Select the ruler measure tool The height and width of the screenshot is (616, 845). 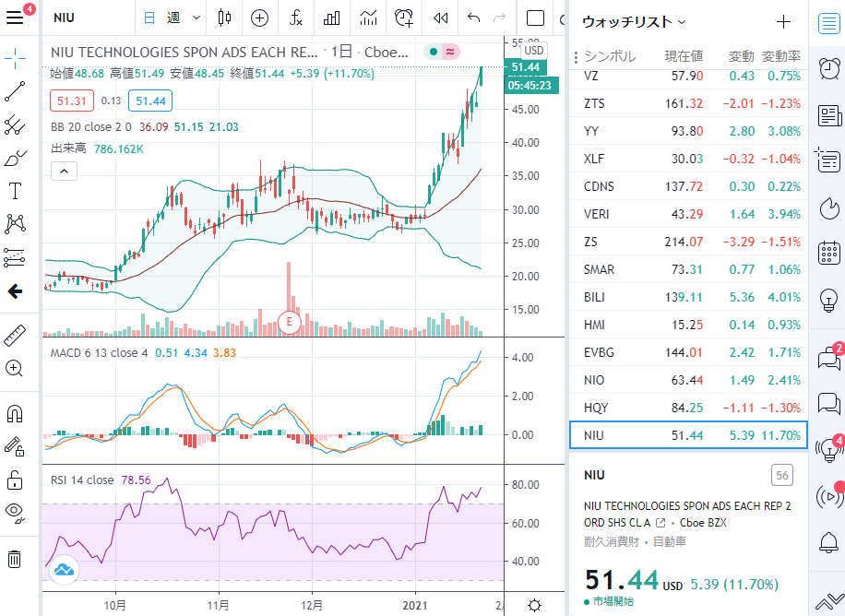pos(15,336)
